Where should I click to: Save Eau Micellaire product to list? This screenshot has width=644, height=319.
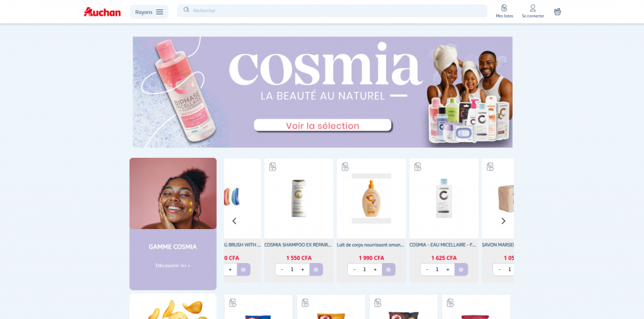click(418, 167)
